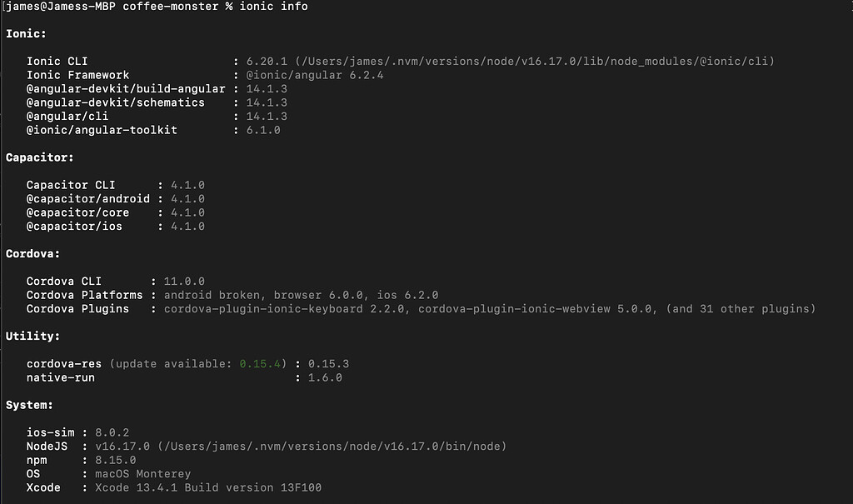
Task: Click the 'Utility:' section heading
Action: point(32,337)
